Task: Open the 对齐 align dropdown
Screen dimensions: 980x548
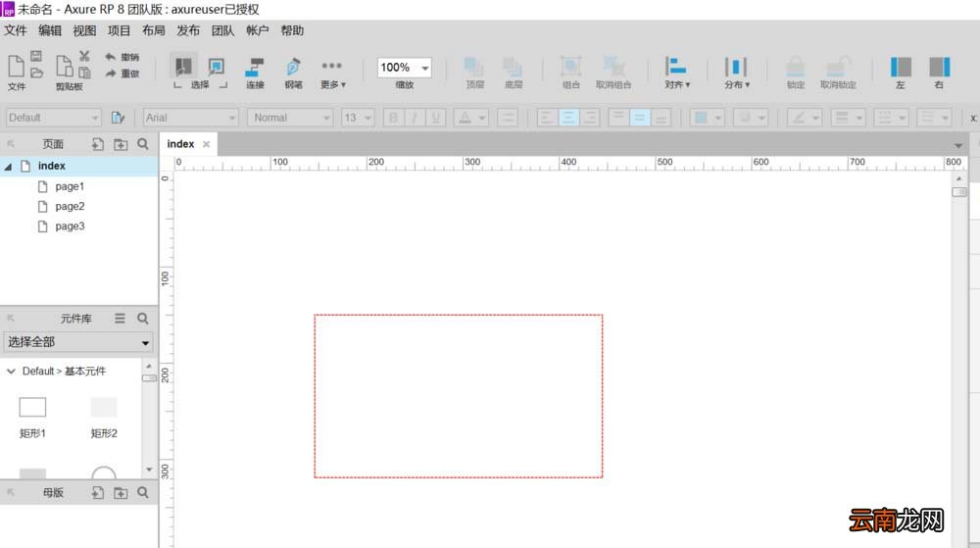Action: (677, 72)
